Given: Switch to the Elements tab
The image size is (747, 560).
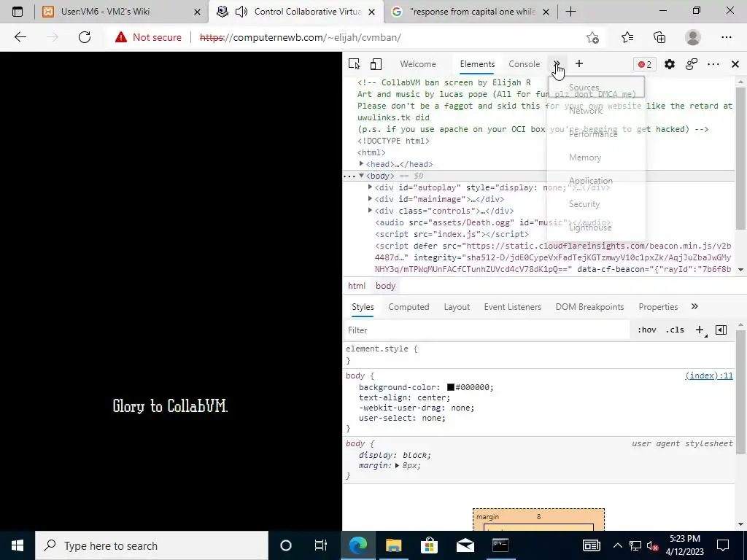Looking at the screenshot, I should [x=477, y=64].
